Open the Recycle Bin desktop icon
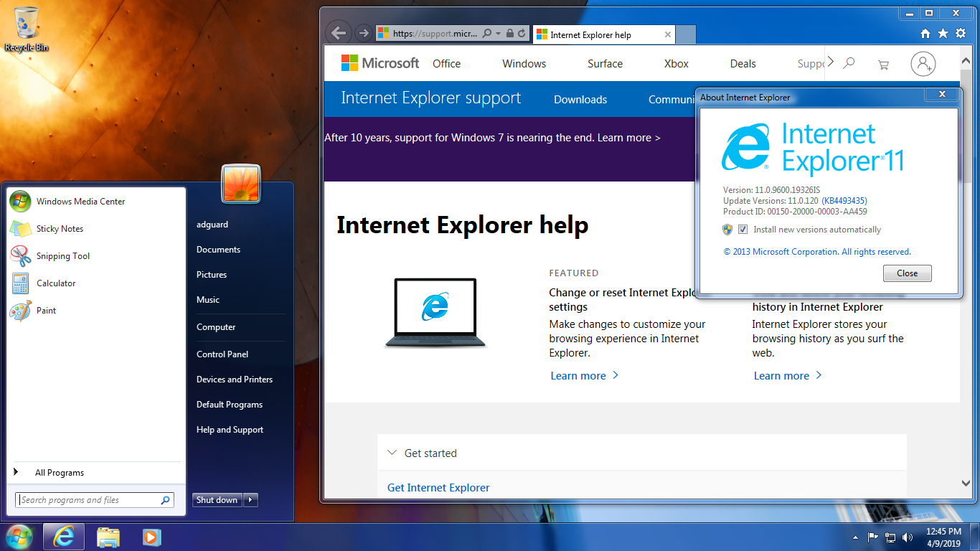The width and height of the screenshot is (980, 551). coord(27,29)
